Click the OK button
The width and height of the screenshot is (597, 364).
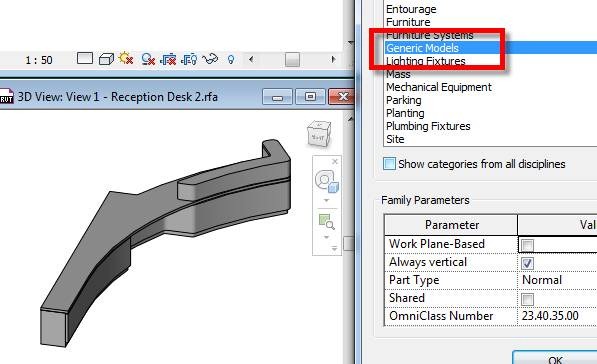[x=555, y=358]
